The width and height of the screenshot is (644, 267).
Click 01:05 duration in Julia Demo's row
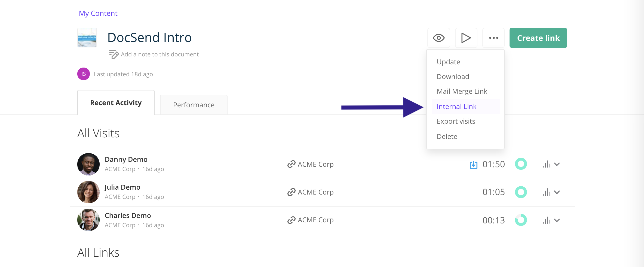493,192
